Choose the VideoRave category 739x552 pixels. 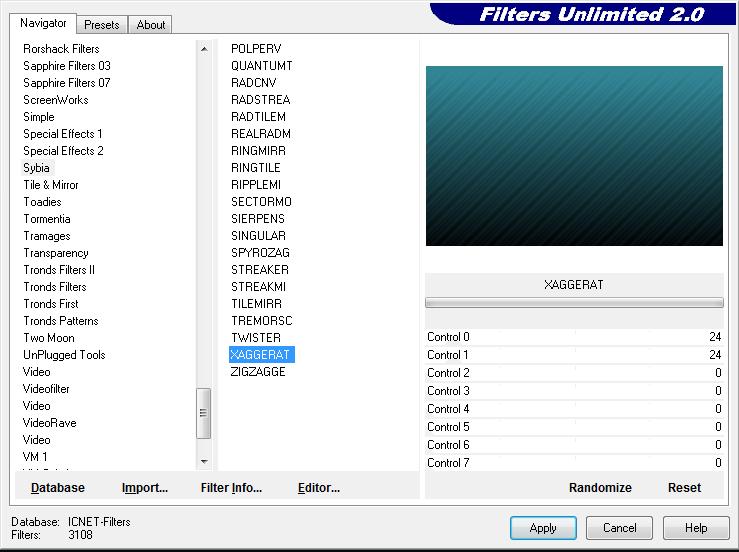(x=49, y=422)
